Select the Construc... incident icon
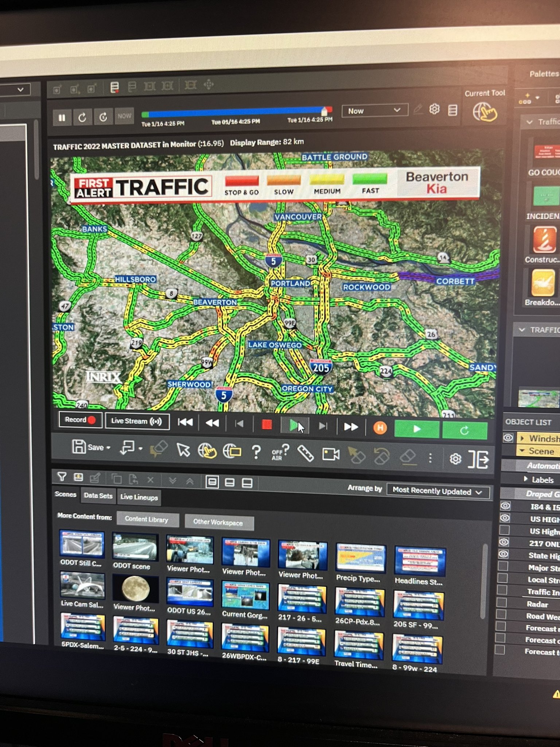The width and height of the screenshot is (560, 747). [x=544, y=239]
